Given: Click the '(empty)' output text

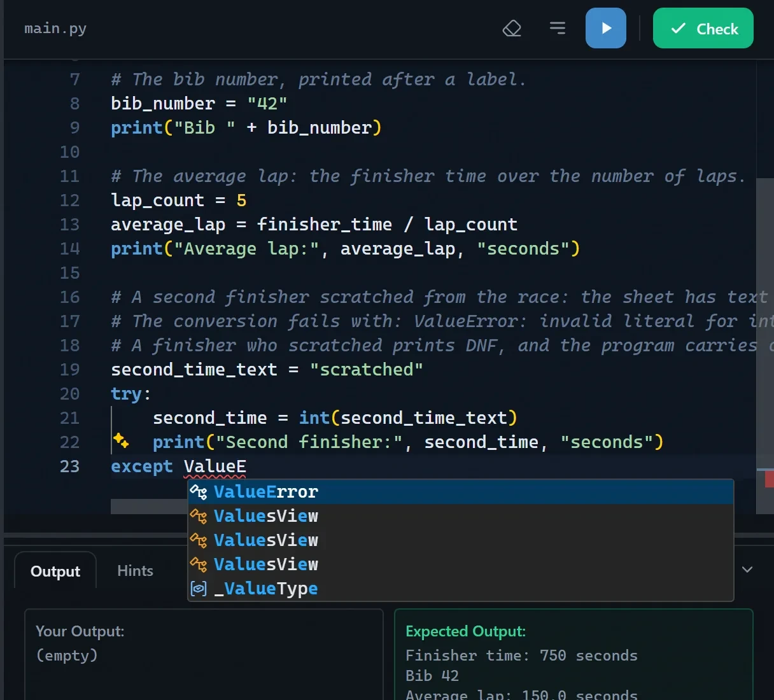Looking at the screenshot, I should [x=67, y=655].
